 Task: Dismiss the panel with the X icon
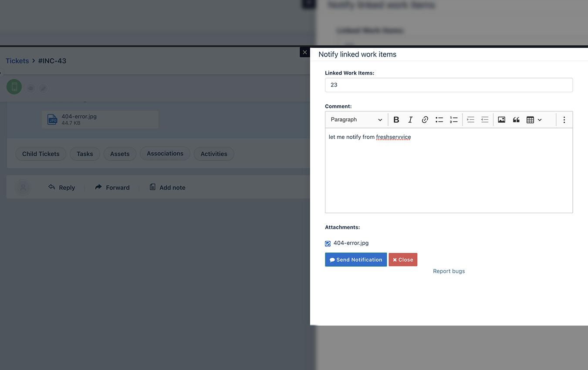[305, 52]
